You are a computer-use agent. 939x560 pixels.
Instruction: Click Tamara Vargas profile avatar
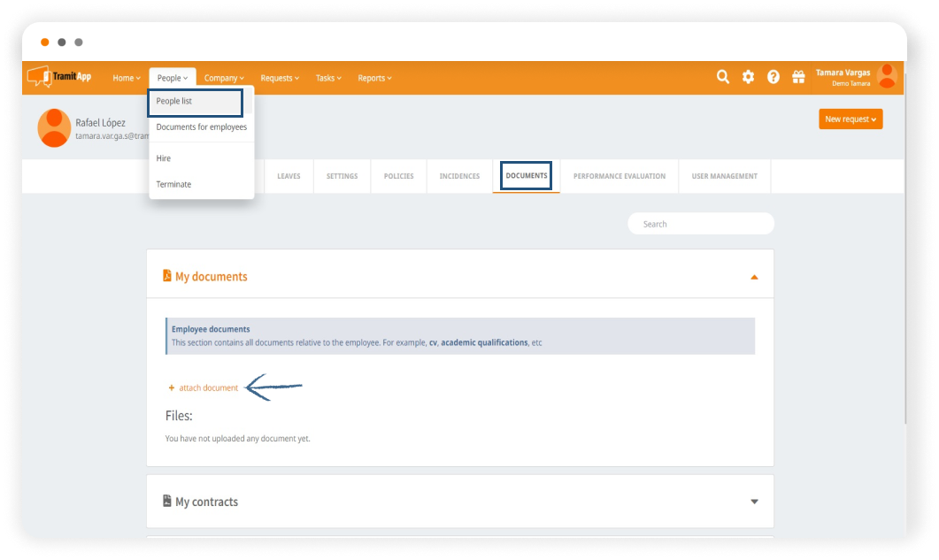coord(886,77)
